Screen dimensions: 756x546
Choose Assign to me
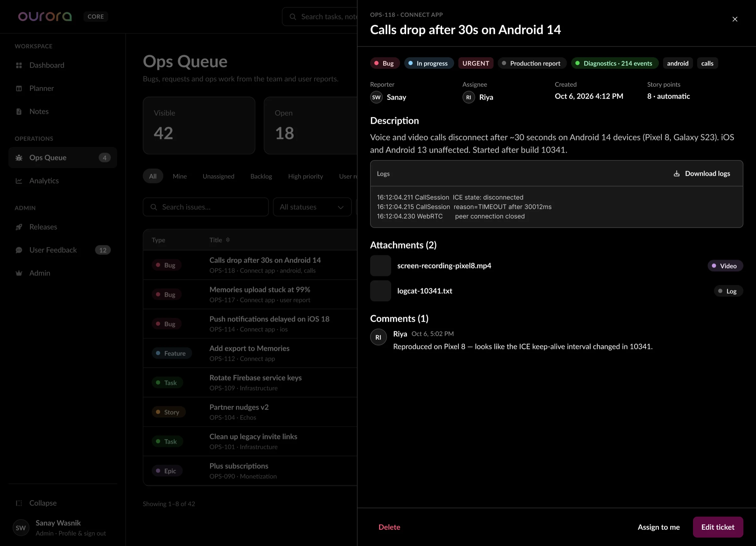coord(659,527)
